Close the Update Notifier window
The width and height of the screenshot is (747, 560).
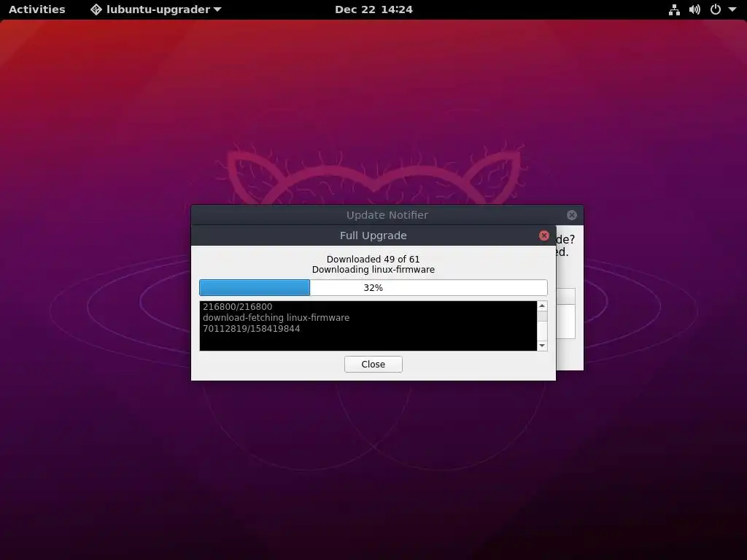pyautogui.click(x=572, y=215)
